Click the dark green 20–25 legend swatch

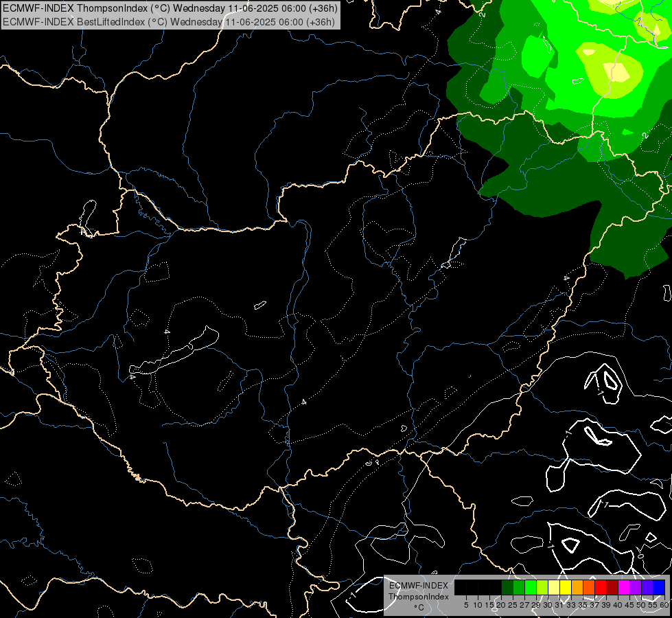click(x=507, y=587)
